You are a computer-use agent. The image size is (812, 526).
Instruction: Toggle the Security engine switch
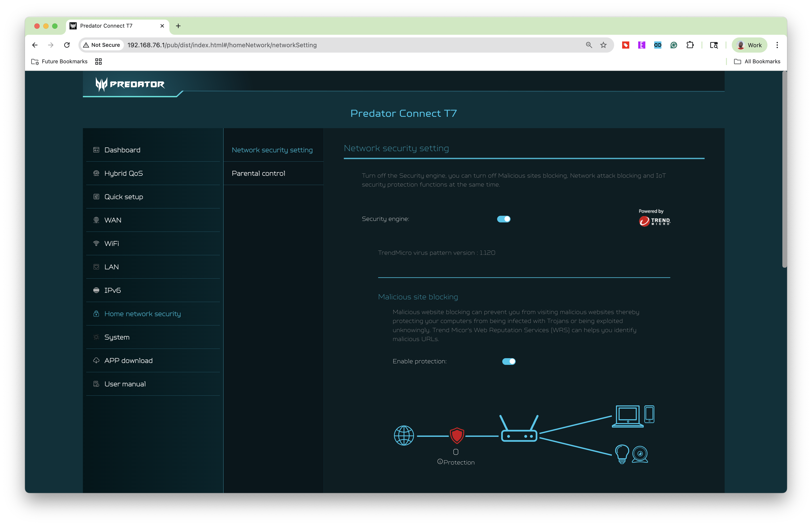pyautogui.click(x=504, y=219)
